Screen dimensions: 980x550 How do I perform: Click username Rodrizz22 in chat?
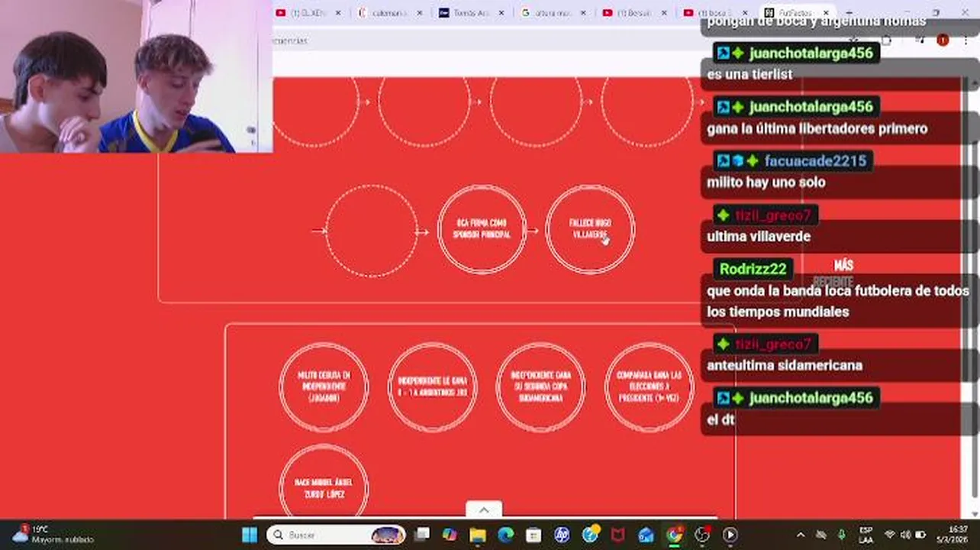(x=753, y=269)
